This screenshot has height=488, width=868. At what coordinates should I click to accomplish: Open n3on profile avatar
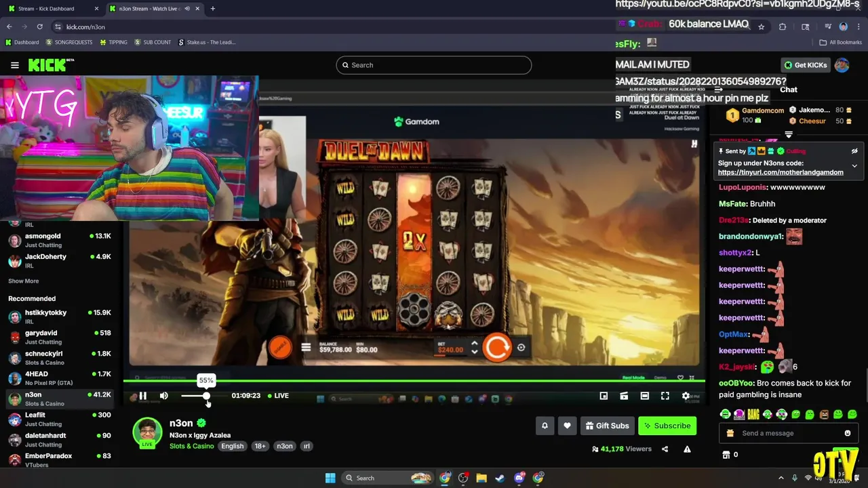[147, 432]
